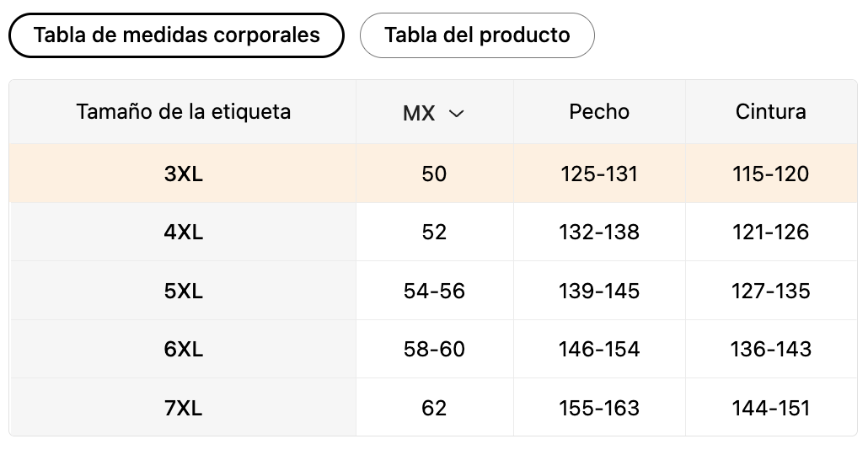Select the 6XL size row label
This screenshot has width=868, height=455.
[183, 350]
